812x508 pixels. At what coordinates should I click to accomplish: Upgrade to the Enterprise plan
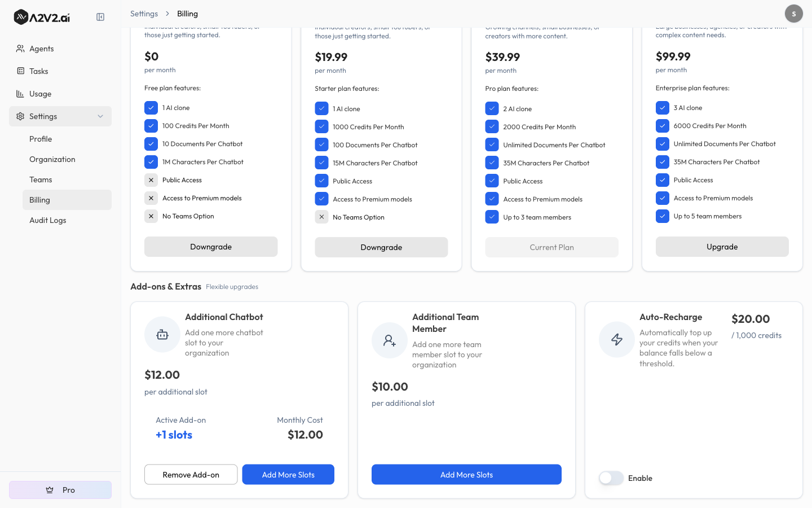pos(722,247)
